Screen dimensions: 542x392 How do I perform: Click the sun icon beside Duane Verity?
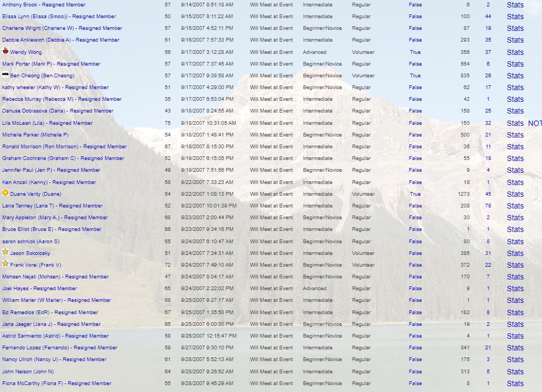point(5,193)
